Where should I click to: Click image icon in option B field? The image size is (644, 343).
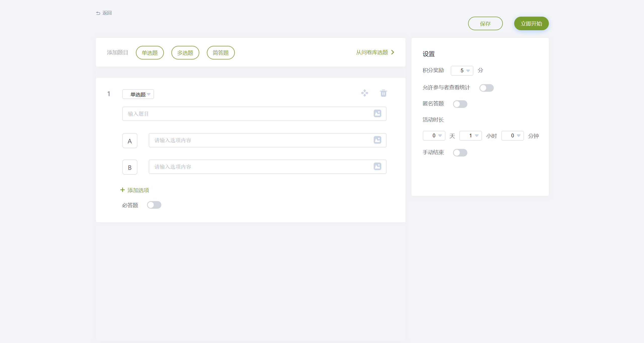coord(377,166)
